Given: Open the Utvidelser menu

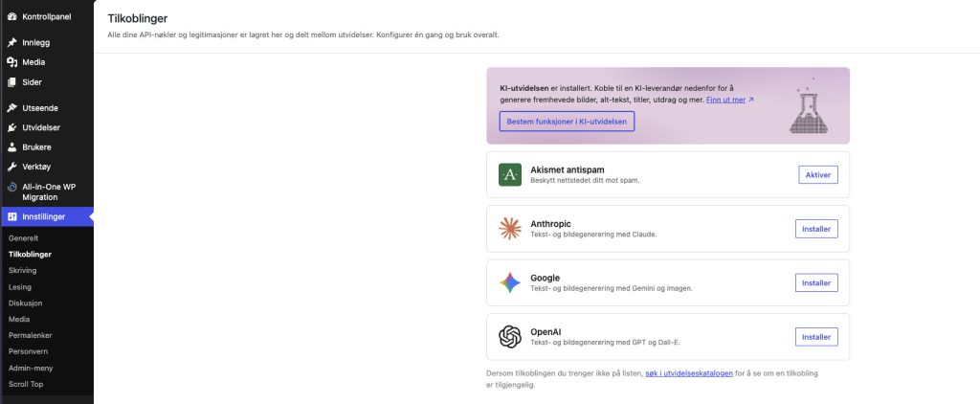Looking at the screenshot, I should pos(47,127).
